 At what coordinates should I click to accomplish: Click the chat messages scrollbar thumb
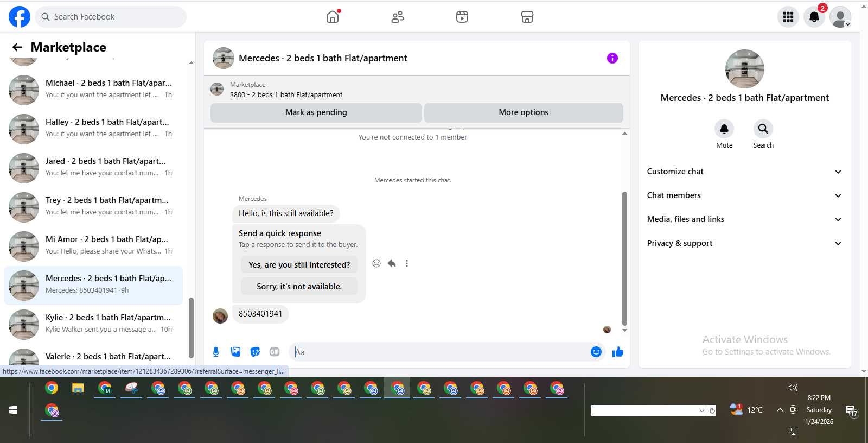tap(624, 258)
